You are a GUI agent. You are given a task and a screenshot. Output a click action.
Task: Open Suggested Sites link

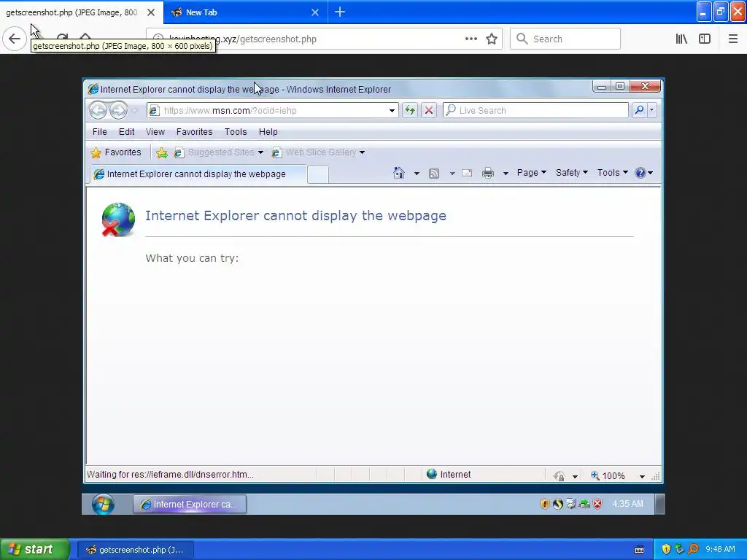click(x=214, y=152)
